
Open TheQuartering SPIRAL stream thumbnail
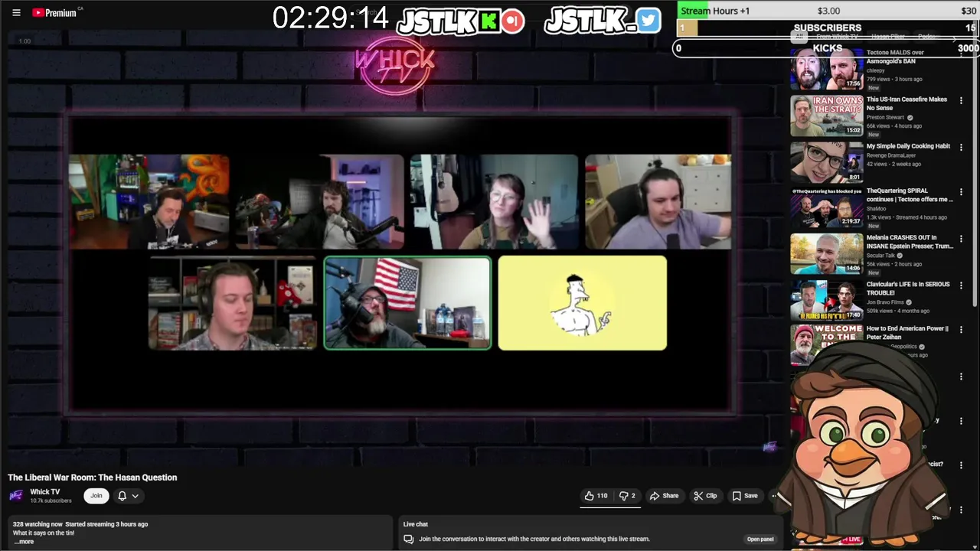pos(827,207)
